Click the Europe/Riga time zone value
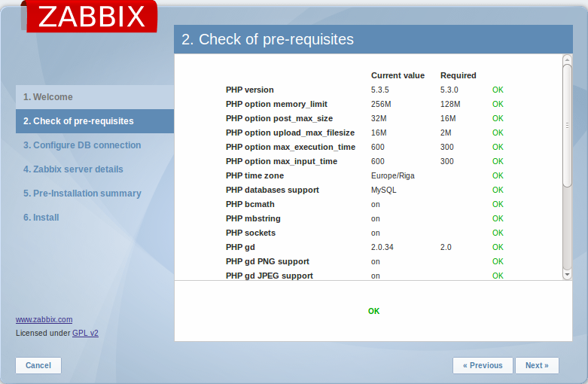The width and height of the screenshot is (588, 384). [392, 175]
